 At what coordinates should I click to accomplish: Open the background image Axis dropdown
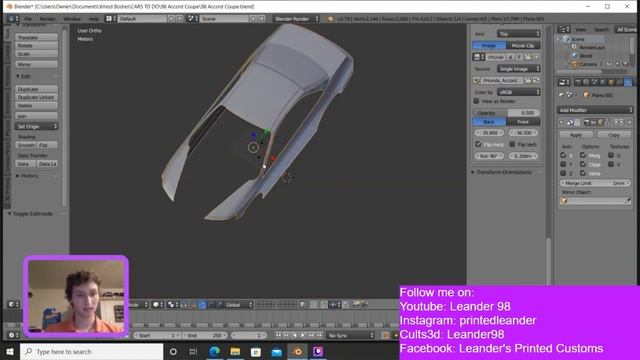518,33
